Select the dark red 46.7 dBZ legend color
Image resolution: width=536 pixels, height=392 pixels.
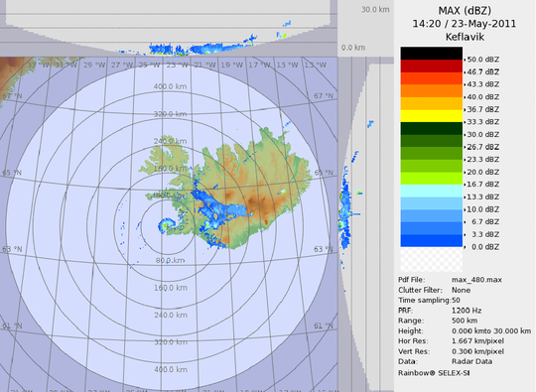pyautogui.click(x=432, y=65)
